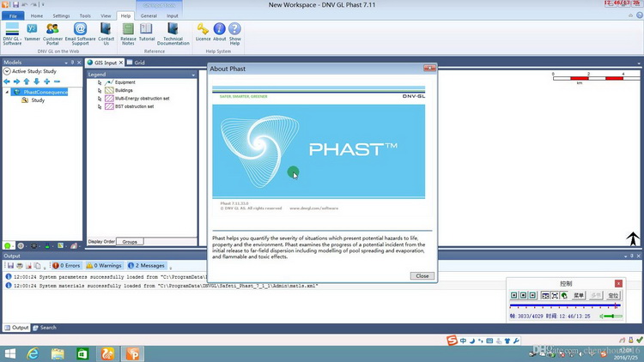Click the blue left arrow in Models panel
This screenshot has height=362, width=644.
7,81
